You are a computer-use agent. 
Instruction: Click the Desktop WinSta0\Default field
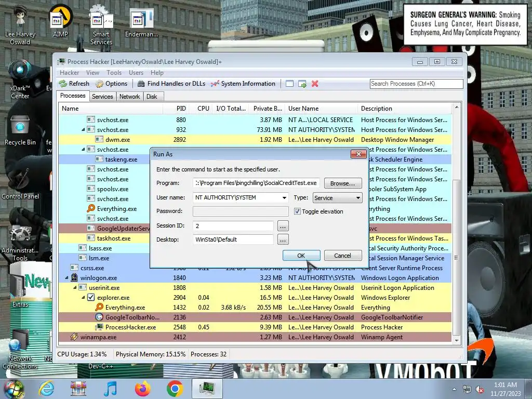pos(233,240)
